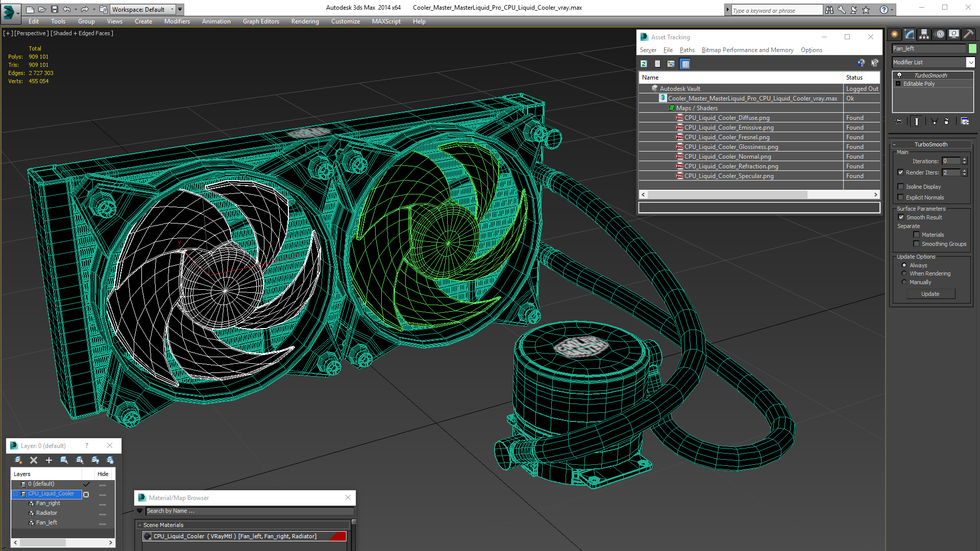Click the tree view icon in Asset Tracking

(671, 64)
